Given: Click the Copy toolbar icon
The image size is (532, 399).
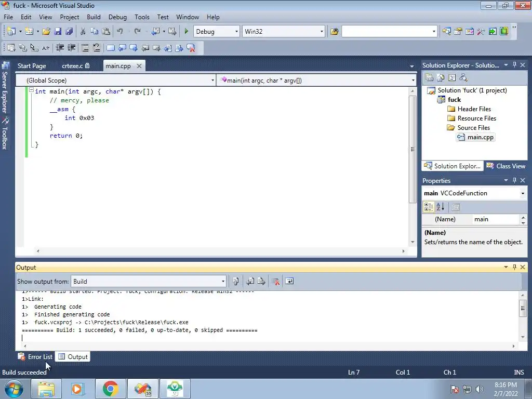Looking at the screenshot, I should 95,32.
